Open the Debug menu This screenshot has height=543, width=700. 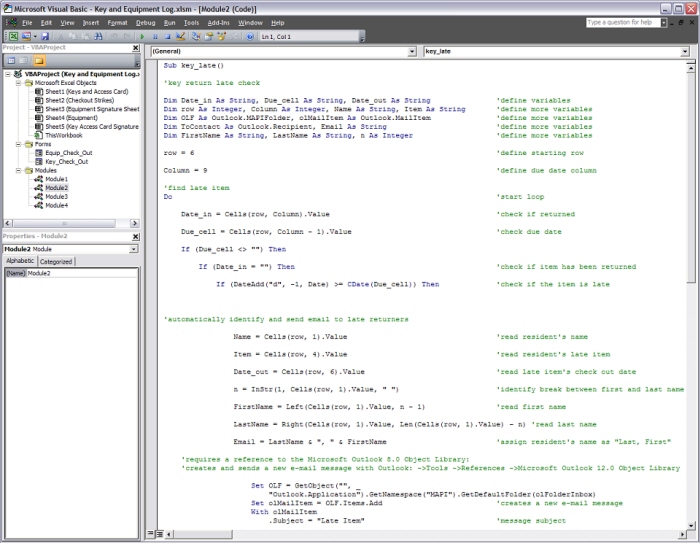tap(145, 21)
